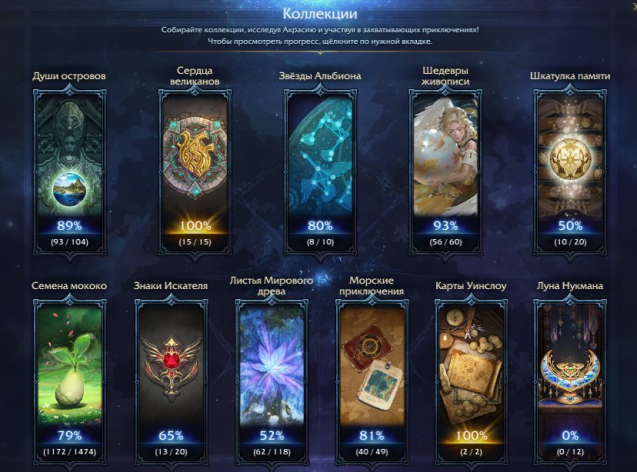Click the Коллекции window heading
The width and height of the screenshot is (637, 472).
(x=320, y=13)
